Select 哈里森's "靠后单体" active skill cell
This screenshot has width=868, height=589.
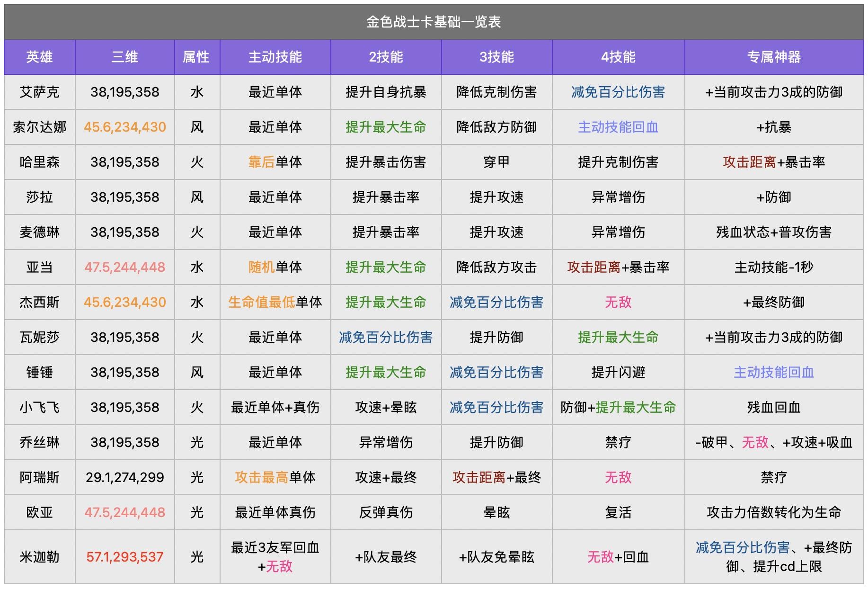tap(275, 162)
